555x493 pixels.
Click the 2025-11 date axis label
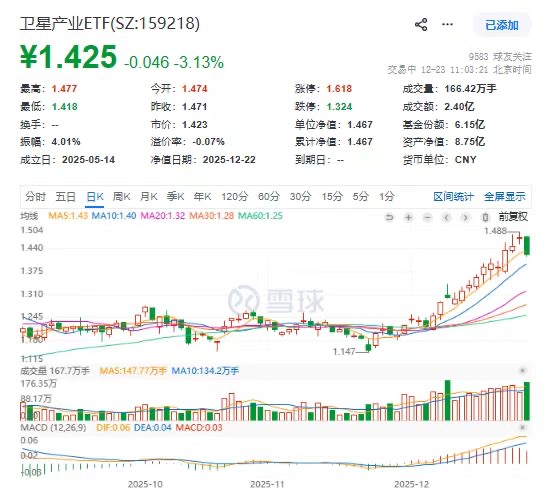click(267, 484)
